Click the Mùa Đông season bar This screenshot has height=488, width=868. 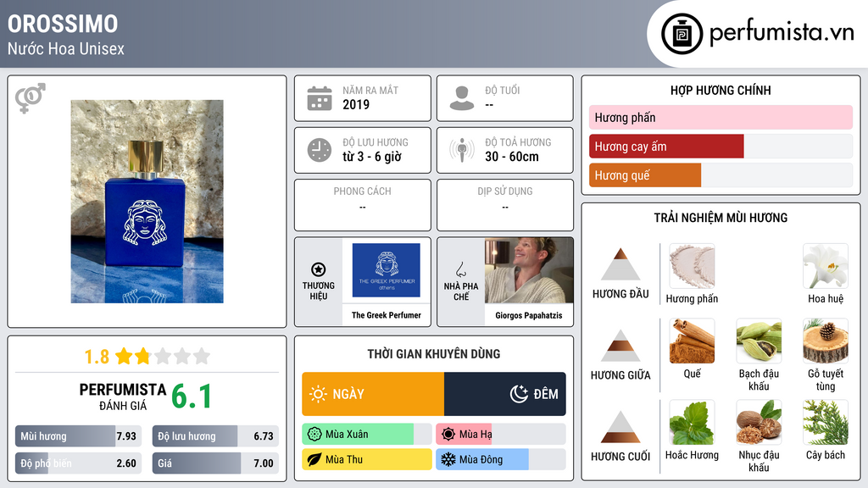(501, 459)
